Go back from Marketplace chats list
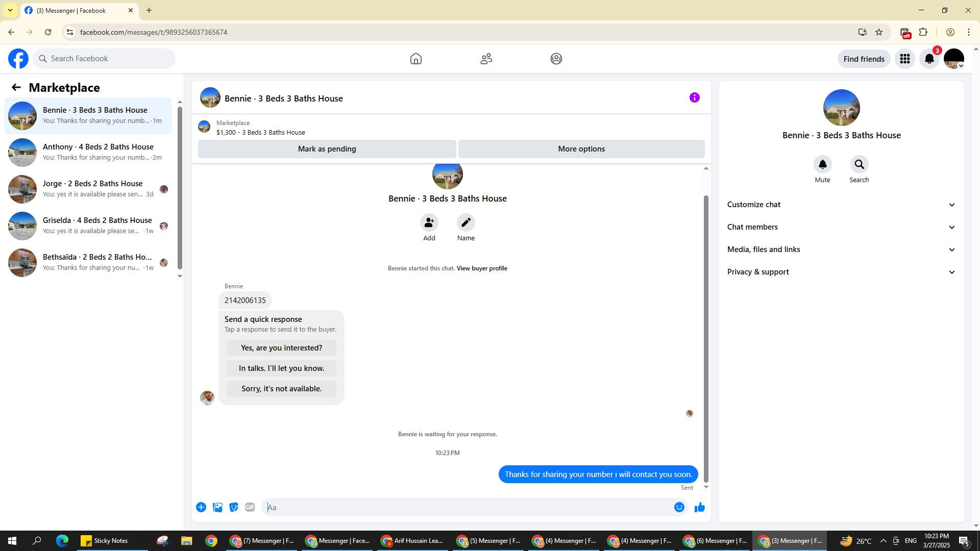980x551 pixels. pos(16,88)
